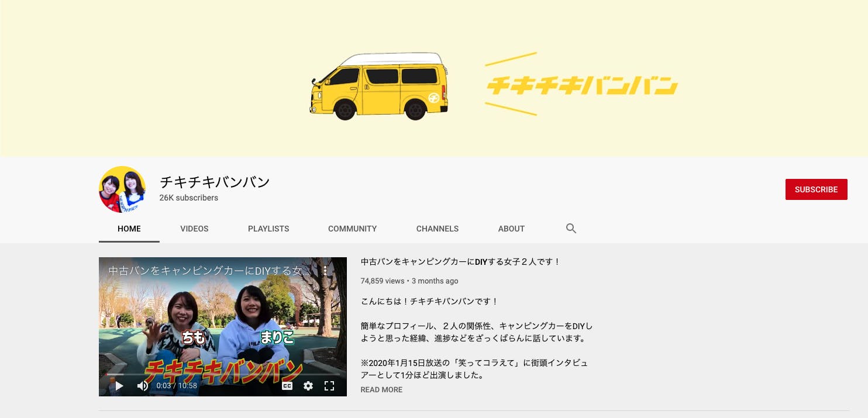Viewport: 868px width, 418px height.
Task: View the About tab
Action: (511, 229)
